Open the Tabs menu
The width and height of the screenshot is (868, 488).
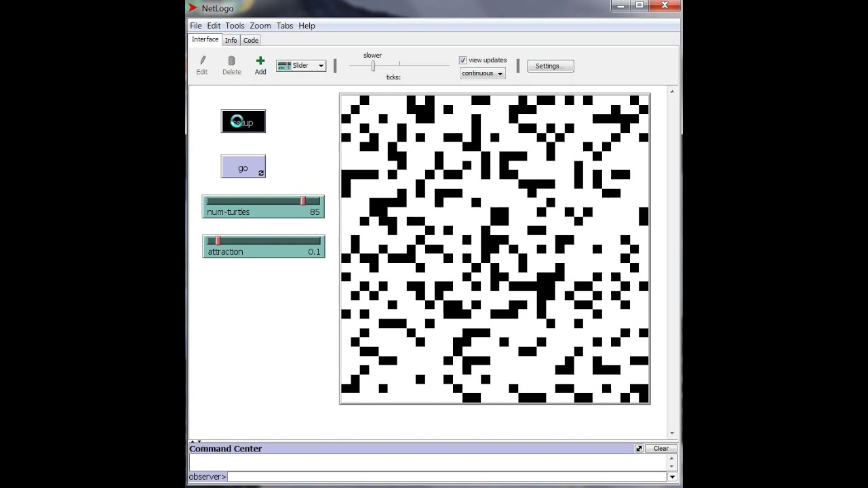click(285, 26)
